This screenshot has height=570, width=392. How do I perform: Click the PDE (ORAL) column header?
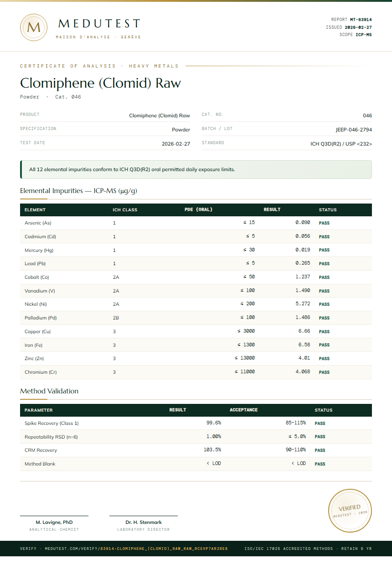(198, 210)
